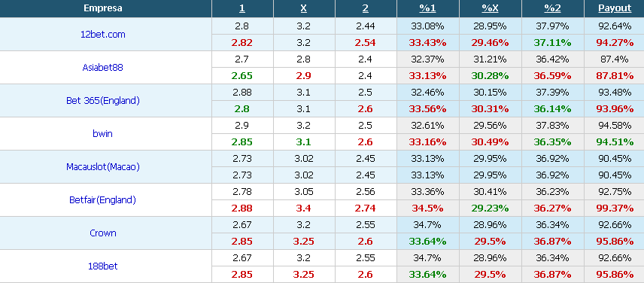Open the 12bet.com bookmaker link

click(102, 35)
